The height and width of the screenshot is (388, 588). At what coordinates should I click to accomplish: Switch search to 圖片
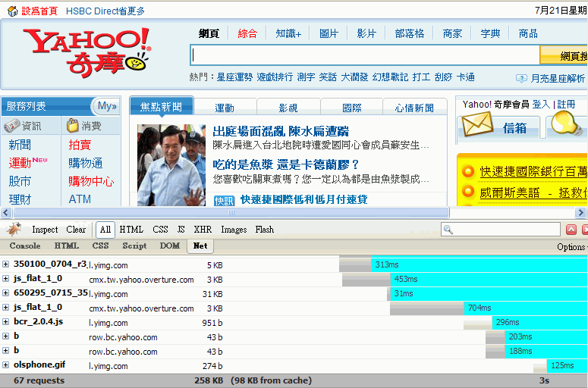coord(329,33)
